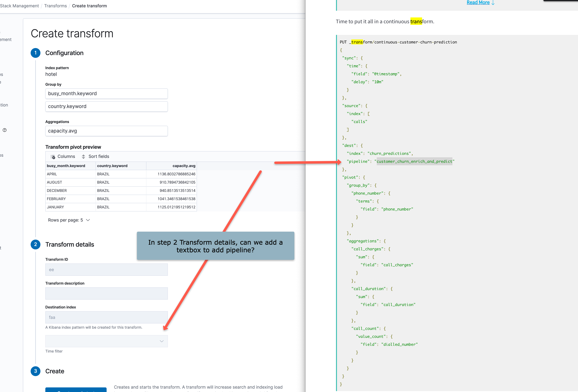Click the "delay": "10m" code line
This screenshot has width=578, height=392.
(367, 82)
